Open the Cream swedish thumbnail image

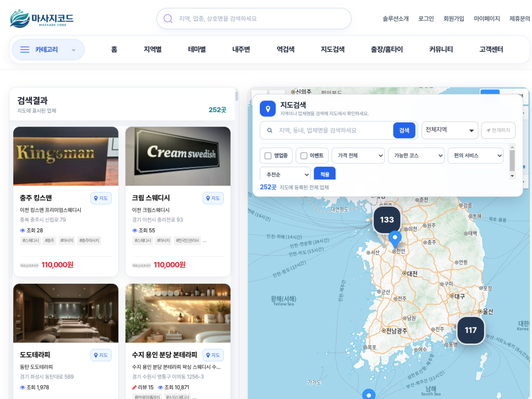point(178,156)
